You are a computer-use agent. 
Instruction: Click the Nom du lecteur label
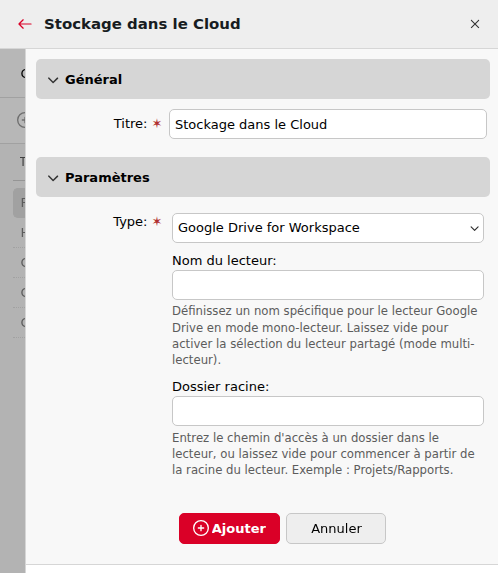pyautogui.click(x=224, y=261)
